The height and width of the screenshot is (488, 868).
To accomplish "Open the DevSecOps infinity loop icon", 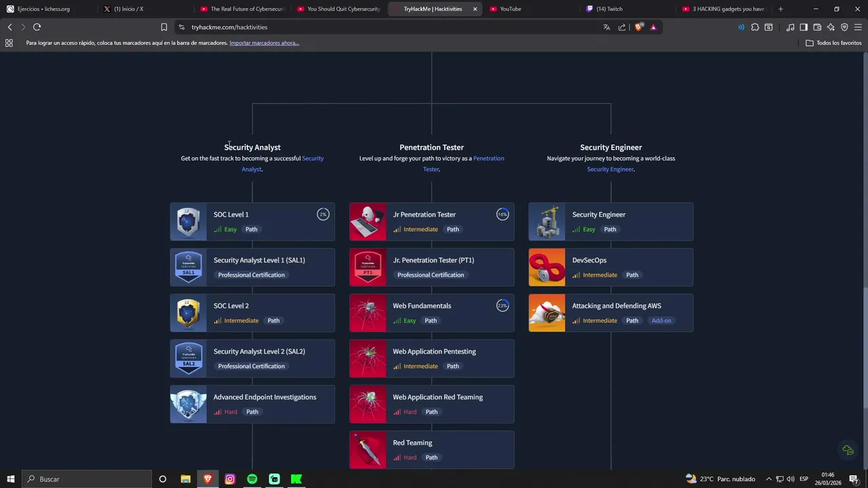I will coord(547,267).
